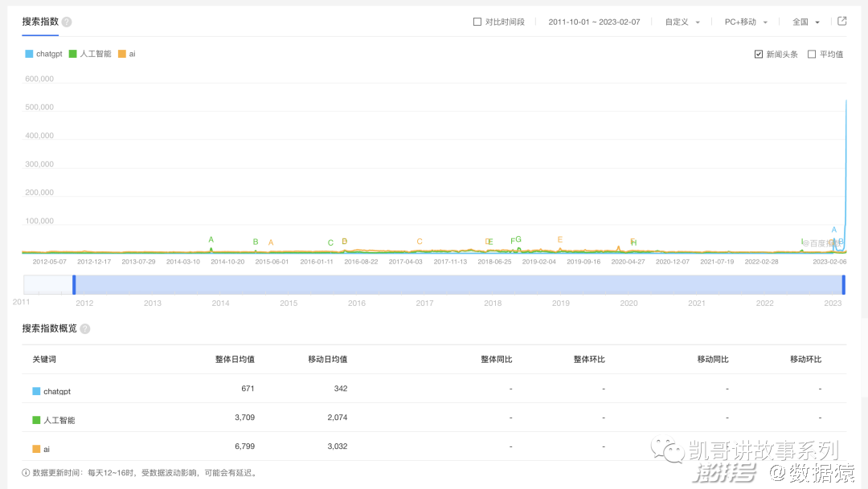The height and width of the screenshot is (489, 868).
Task: Click the date range 2011-10-01 ~ 2023-02-07
Action: coord(594,22)
